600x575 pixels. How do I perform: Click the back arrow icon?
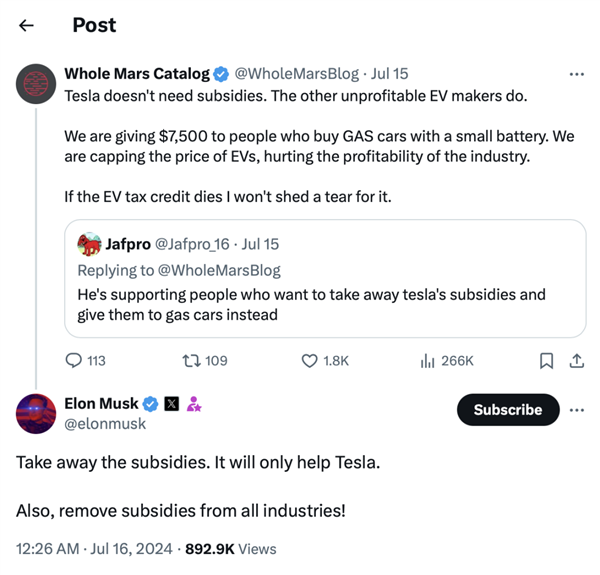coord(27,26)
